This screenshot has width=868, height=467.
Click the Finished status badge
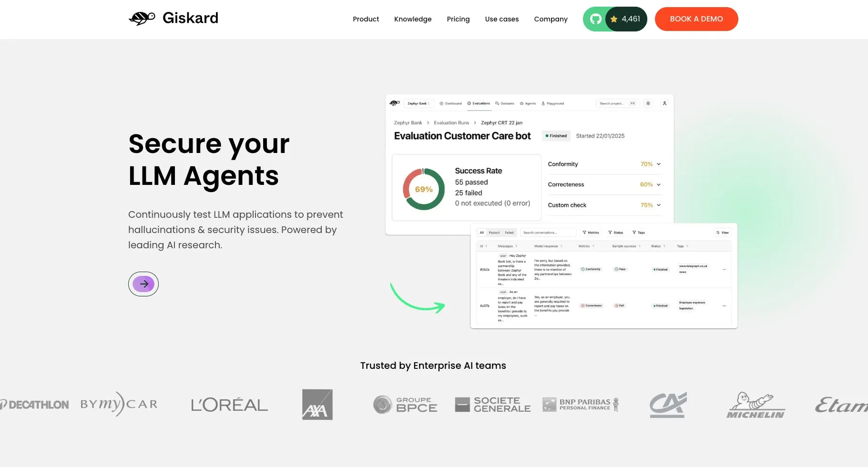click(x=556, y=136)
